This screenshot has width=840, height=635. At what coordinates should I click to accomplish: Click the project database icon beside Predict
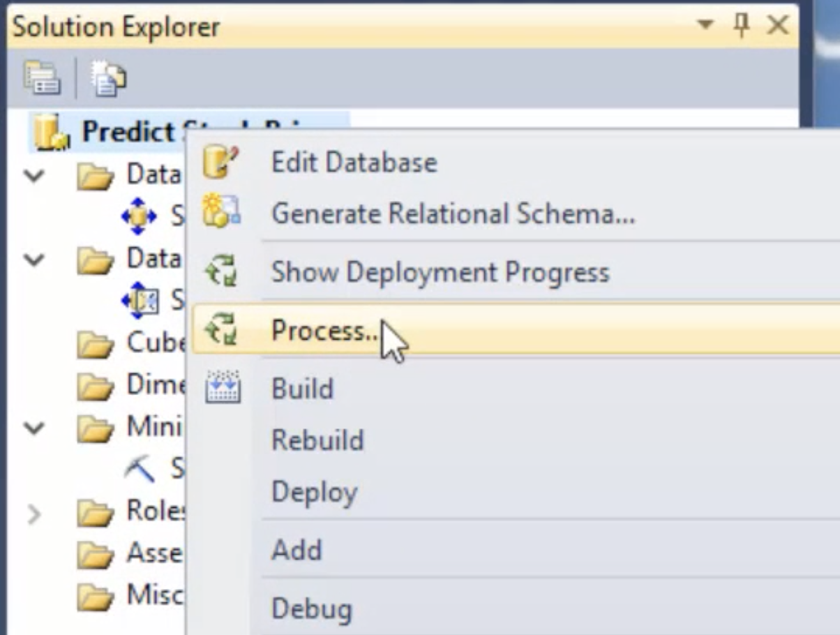53,133
